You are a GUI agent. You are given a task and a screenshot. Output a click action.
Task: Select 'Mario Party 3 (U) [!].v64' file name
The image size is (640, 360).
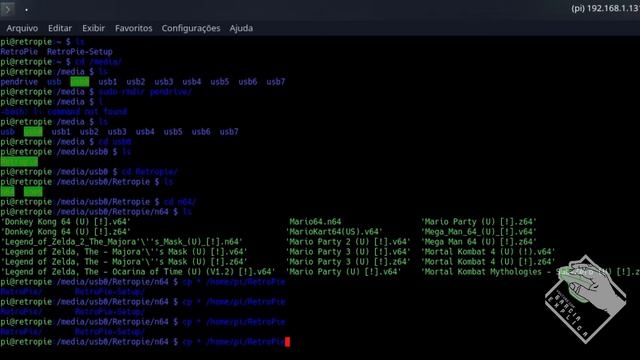click(x=348, y=251)
